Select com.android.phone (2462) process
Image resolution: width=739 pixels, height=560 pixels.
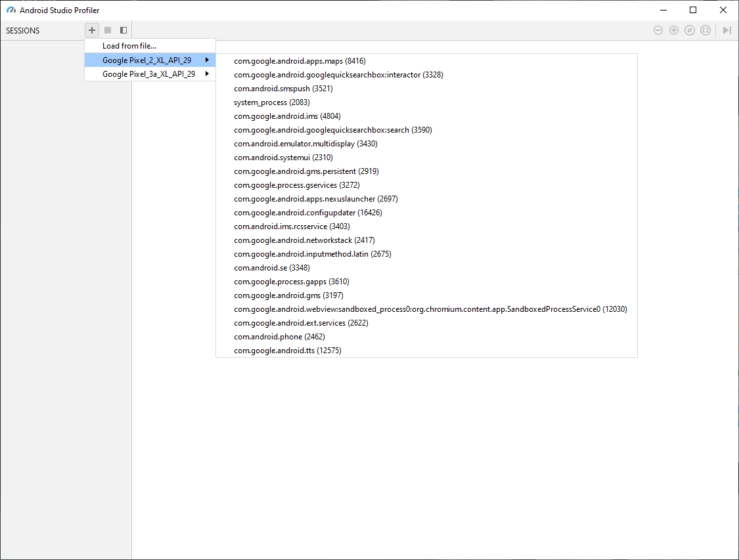279,337
